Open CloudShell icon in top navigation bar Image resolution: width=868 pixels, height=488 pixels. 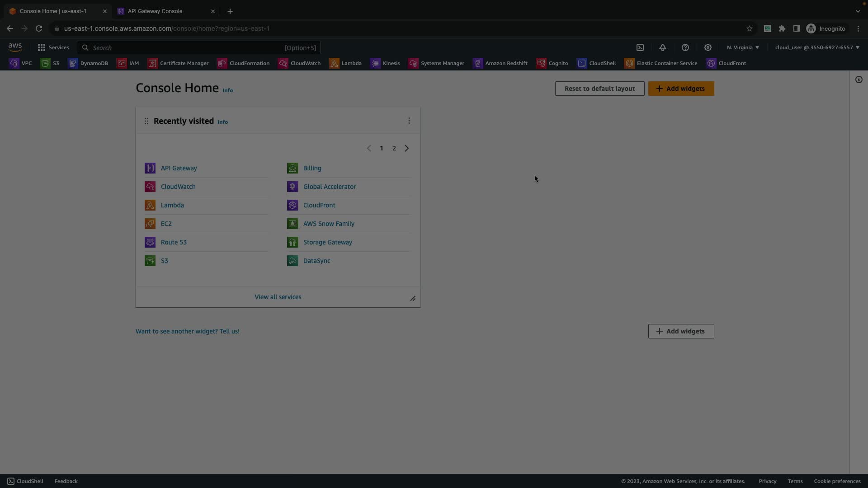tap(640, 47)
